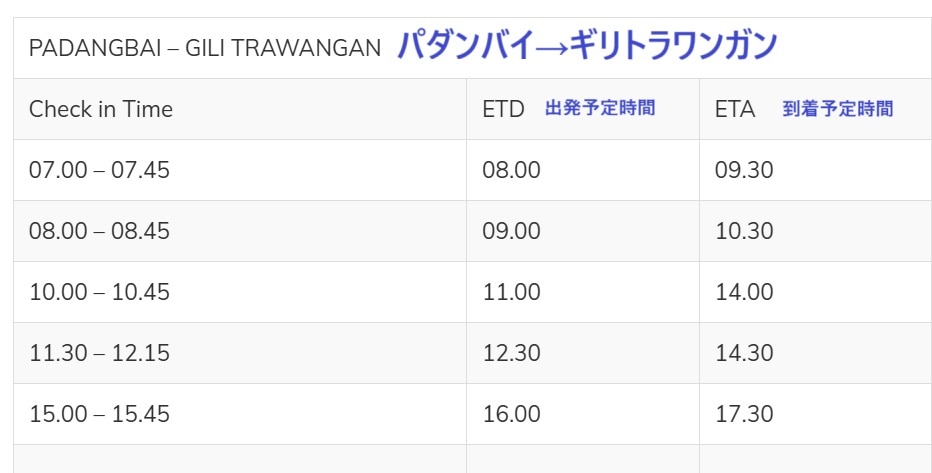932x473 pixels.
Task: Click the 14.00 arrival time cell
Action: [744, 292]
